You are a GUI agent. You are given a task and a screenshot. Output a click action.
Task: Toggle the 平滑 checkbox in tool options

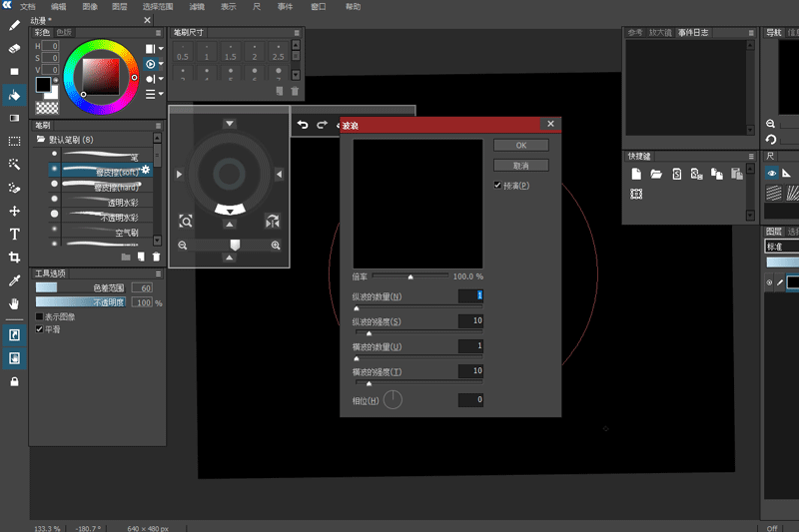pyautogui.click(x=39, y=329)
